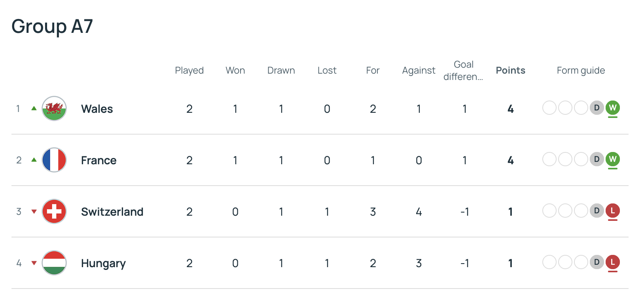This screenshot has width=644, height=300.
Task: Open the Wales team link
Action: coord(97,109)
